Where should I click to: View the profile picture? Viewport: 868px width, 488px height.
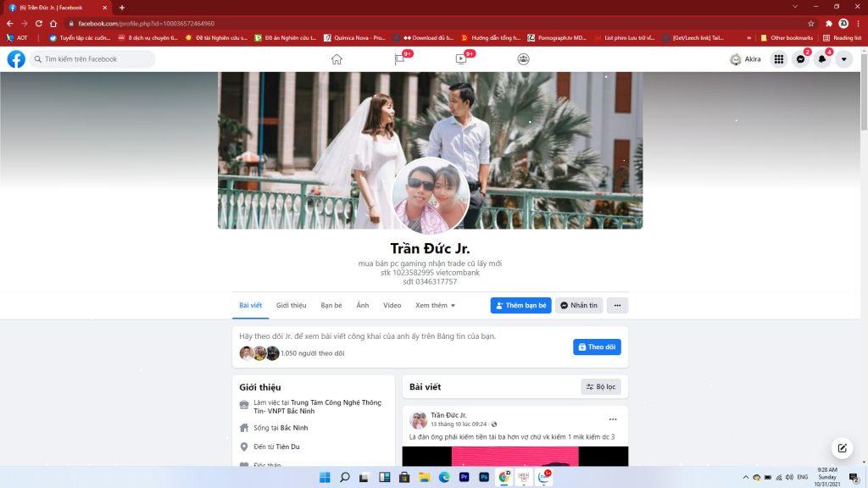tap(431, 196)
